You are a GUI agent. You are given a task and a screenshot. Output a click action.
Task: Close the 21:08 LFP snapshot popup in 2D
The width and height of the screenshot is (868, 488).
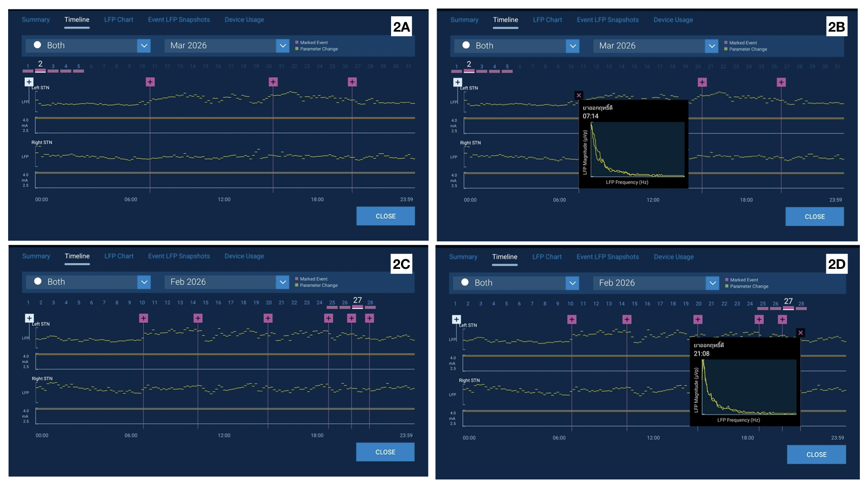click(x=801, y=333)
